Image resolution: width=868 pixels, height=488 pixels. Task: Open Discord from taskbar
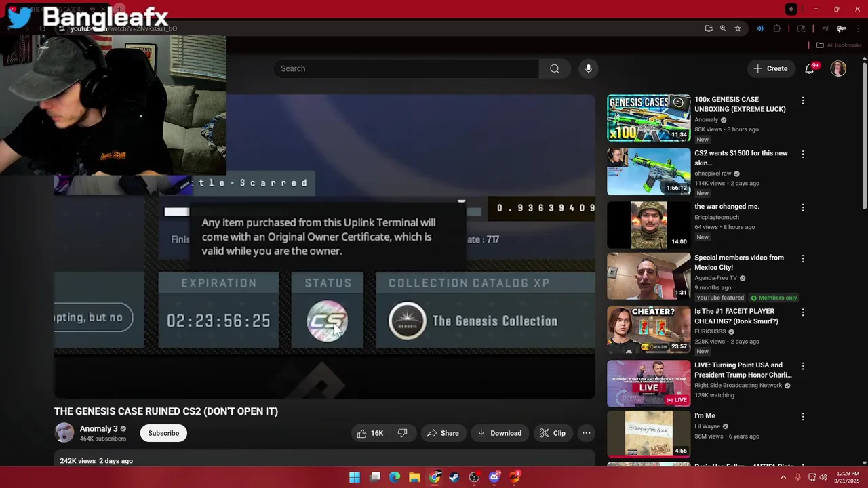pos(494,477)
